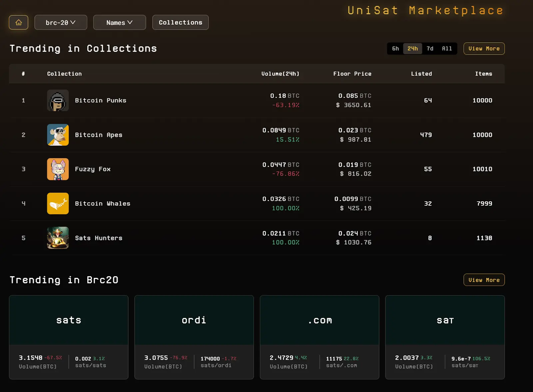
Task: Click the UniSat Marketplace title
Action: coord(425,10)
